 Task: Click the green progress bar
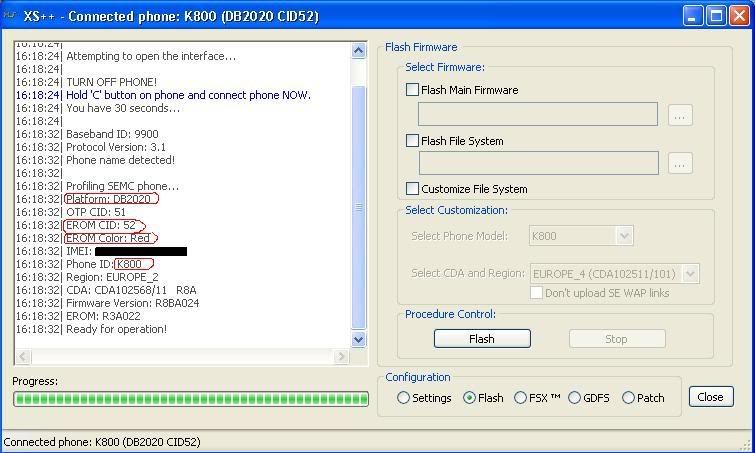191,399
